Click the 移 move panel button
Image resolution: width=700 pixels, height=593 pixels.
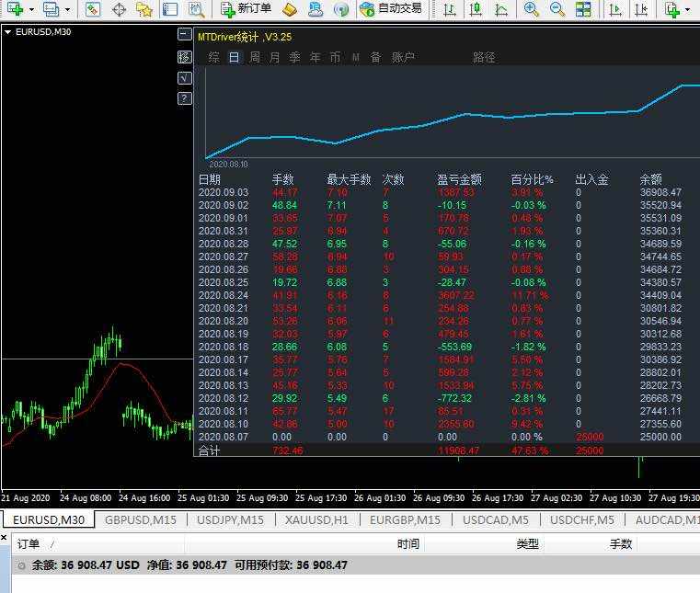click(x=184, y=57)
